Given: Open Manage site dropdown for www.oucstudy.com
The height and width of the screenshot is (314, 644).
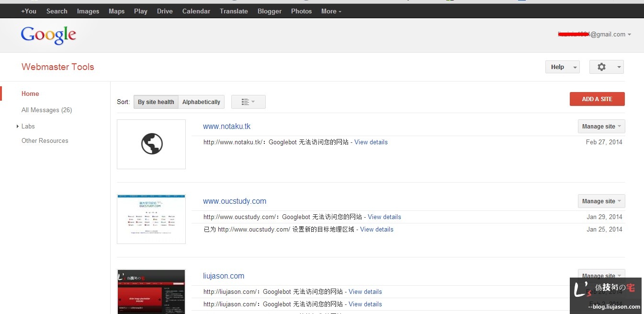Looking at the screenshot, I should (601, 201).
